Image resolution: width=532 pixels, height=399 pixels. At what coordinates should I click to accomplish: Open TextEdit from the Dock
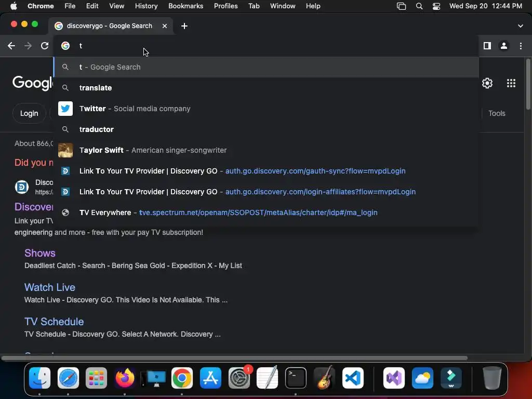pos(268,378)
